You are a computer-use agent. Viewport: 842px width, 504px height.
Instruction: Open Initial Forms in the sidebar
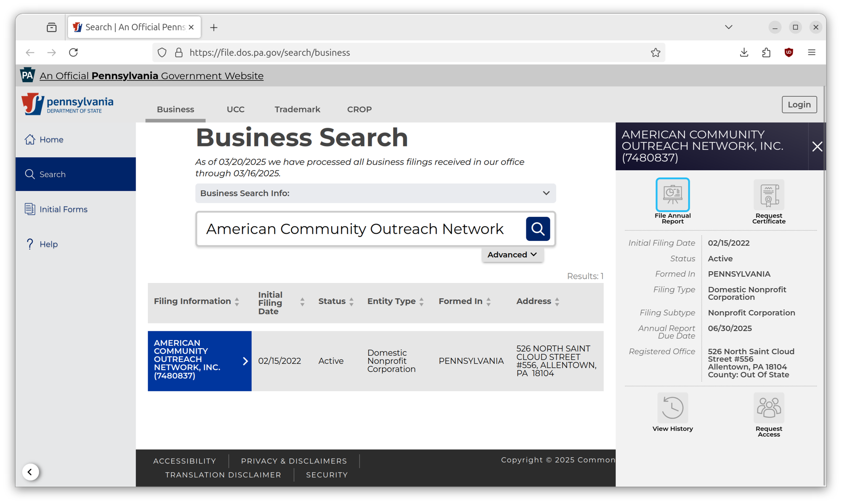63,209
